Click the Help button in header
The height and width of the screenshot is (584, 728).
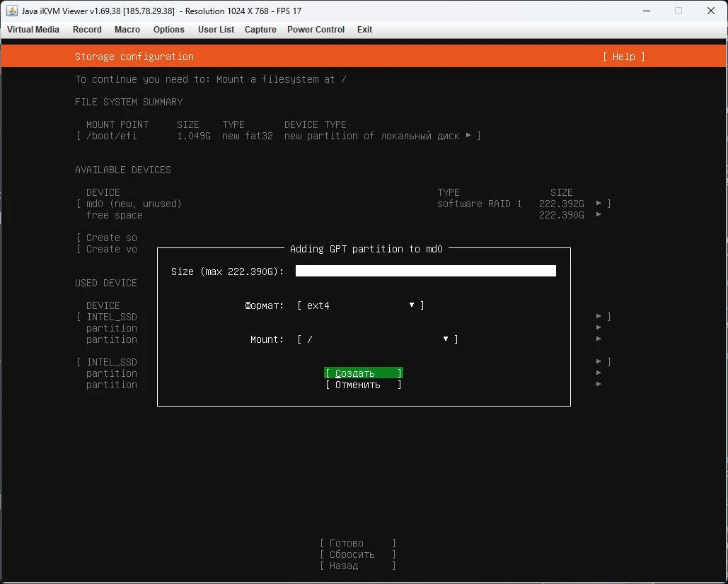pyautogui.click(x=623, y=57)
